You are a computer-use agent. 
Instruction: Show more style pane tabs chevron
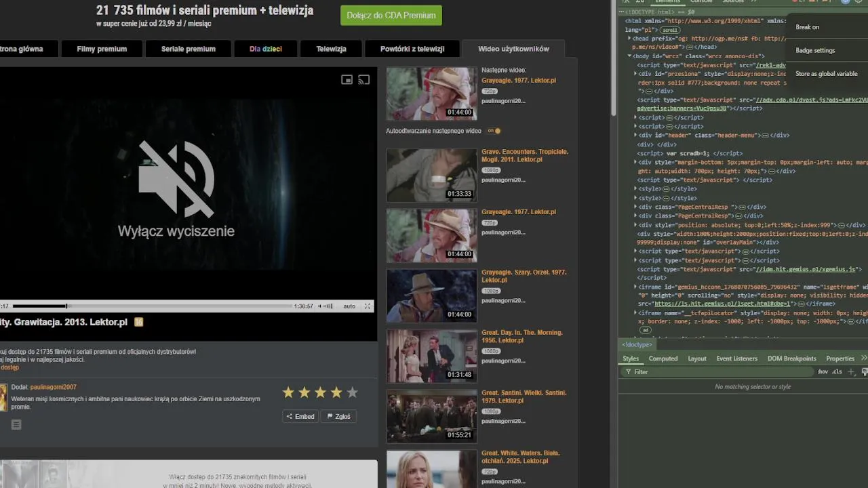[863, 358]
